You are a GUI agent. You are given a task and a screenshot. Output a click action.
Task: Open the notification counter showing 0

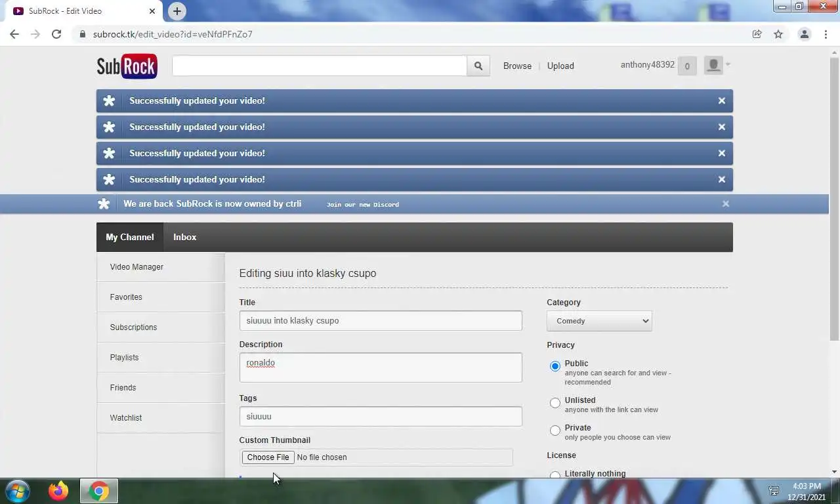tap(687, 66)
